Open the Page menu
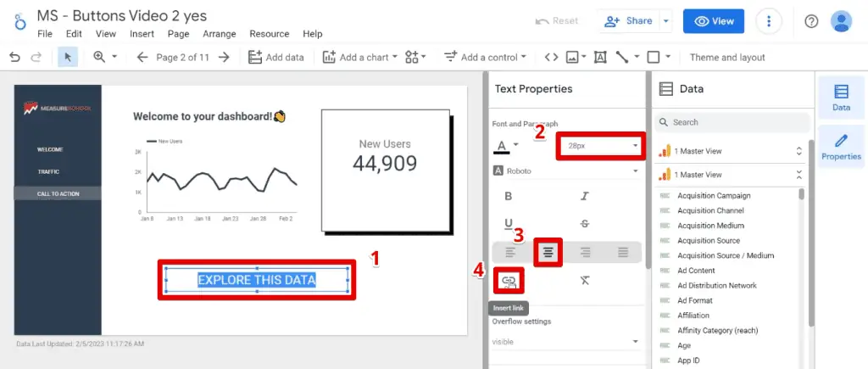 click(178, 34)
